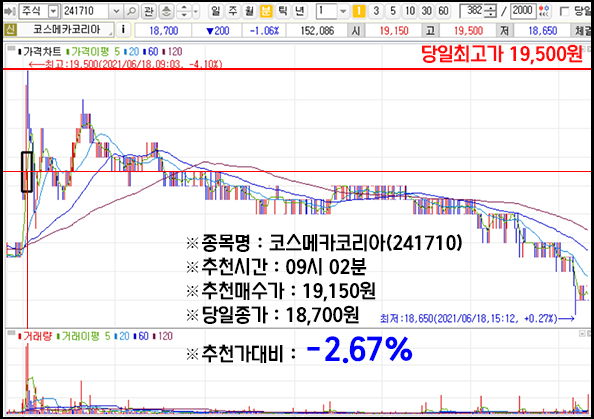
Task: Switch to 틱 tick chart
Action: [x=283, y=11]
